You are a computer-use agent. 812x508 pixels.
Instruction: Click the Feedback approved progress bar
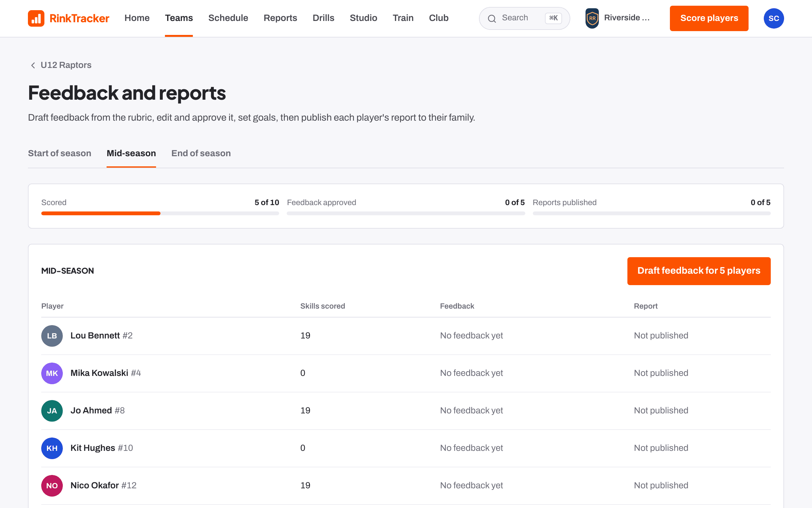point(406,213)
